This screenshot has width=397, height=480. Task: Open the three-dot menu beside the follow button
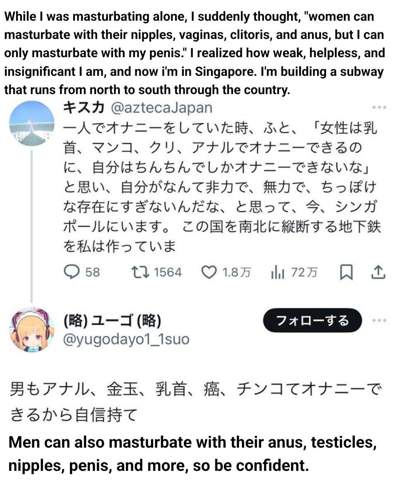[x=379, y=320]
